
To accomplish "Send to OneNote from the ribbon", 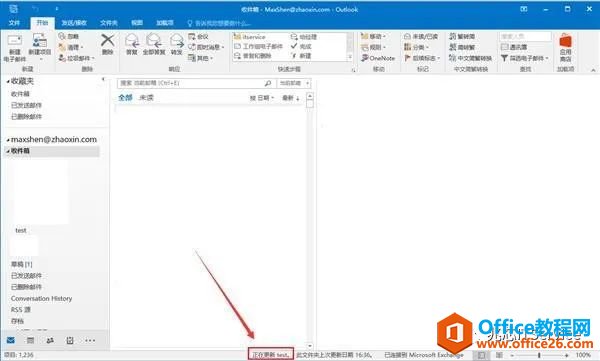I will pyautogui.click(x=378, y=58).
